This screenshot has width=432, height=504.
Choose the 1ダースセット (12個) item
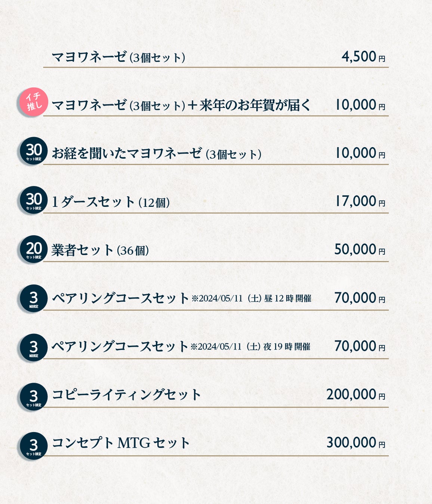click(111, 202)
